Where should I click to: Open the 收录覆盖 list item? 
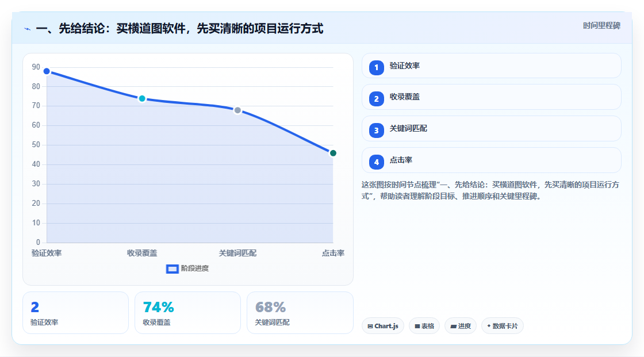[491, 97]
